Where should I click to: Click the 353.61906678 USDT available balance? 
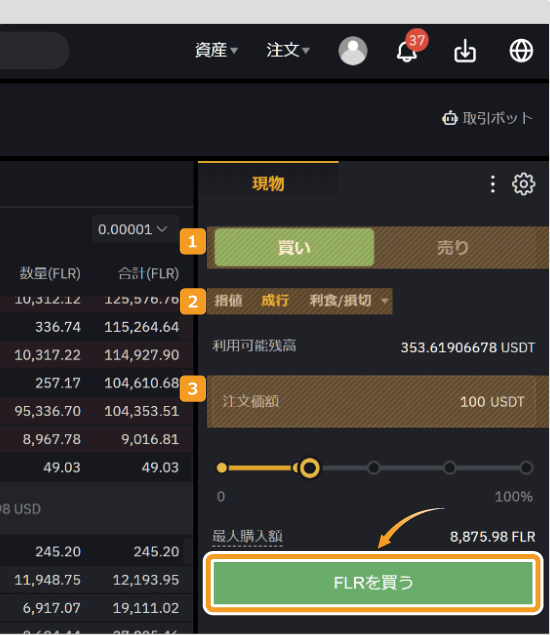468,347
